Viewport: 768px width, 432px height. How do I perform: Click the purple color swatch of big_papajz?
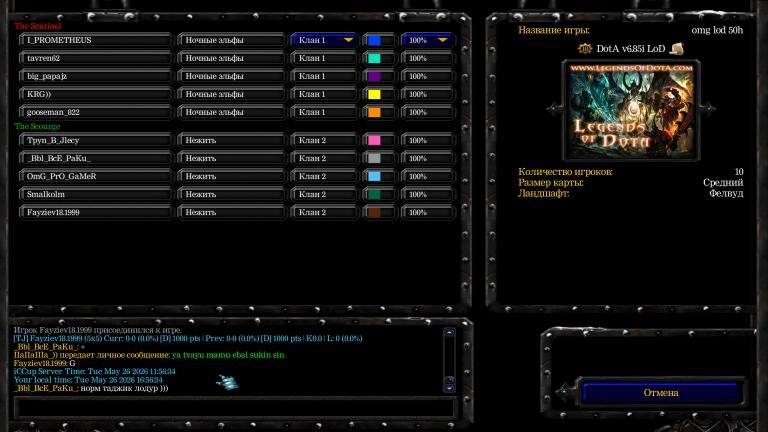click(x=374, y=76)
